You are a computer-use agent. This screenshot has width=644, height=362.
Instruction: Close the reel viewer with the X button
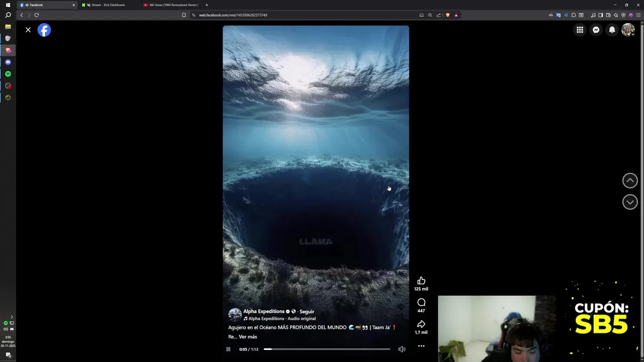point(28,30)
